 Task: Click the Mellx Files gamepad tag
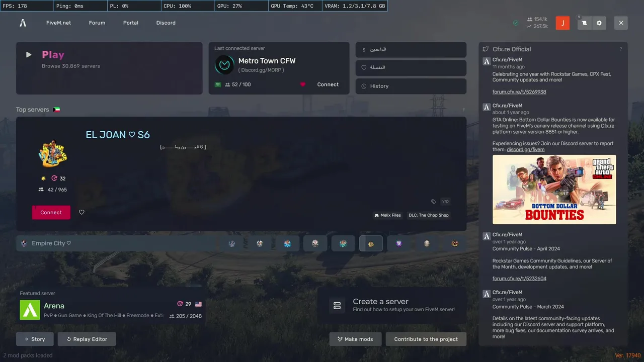(x=387, y=215)
